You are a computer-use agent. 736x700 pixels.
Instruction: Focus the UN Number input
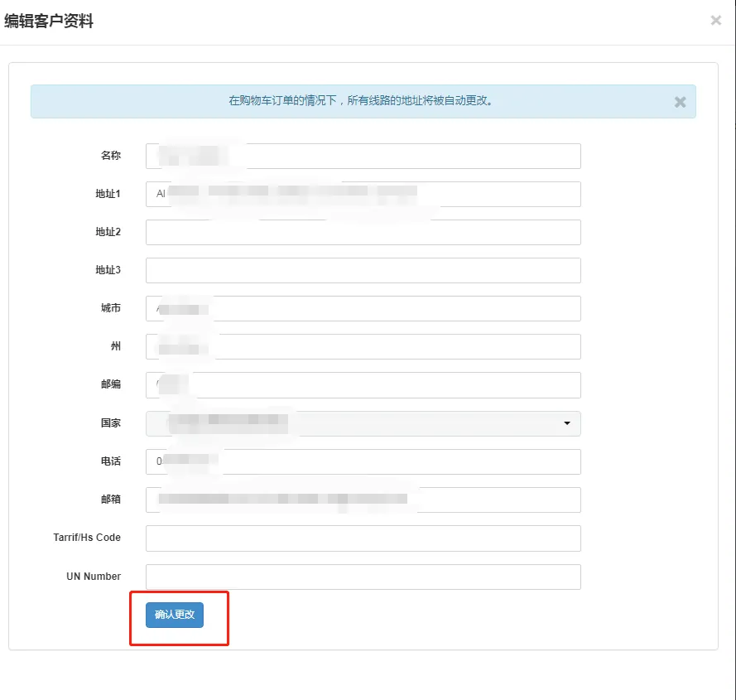point(363,577)
